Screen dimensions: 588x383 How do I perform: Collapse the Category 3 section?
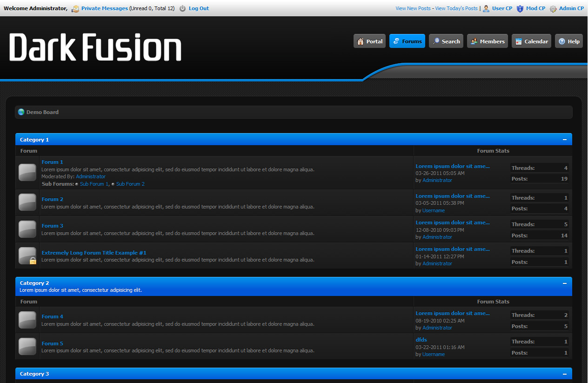[565, 374]
